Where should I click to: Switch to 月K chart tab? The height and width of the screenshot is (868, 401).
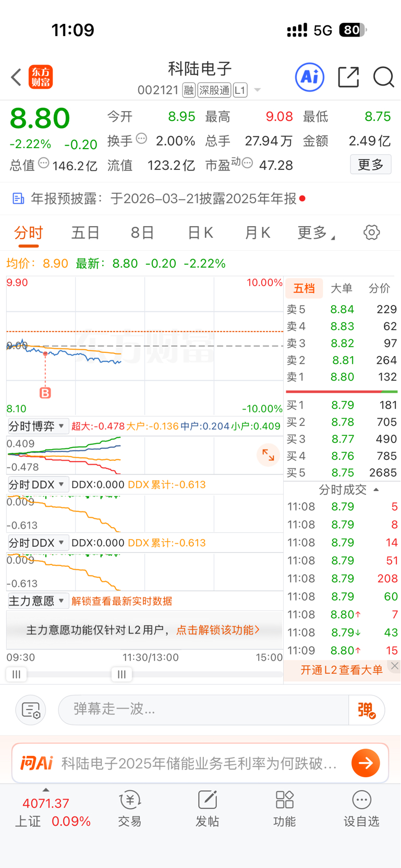(x=258, y=233)
